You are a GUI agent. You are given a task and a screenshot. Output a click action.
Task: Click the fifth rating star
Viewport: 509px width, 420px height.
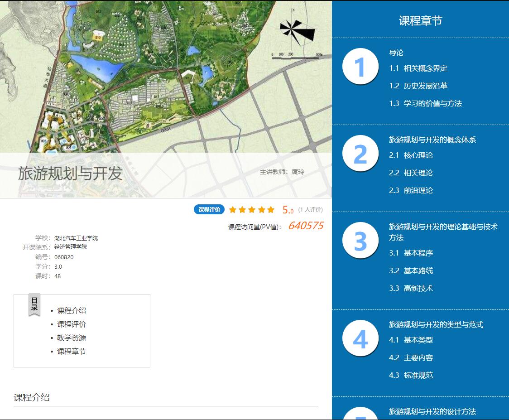click(x=271, y=210)
